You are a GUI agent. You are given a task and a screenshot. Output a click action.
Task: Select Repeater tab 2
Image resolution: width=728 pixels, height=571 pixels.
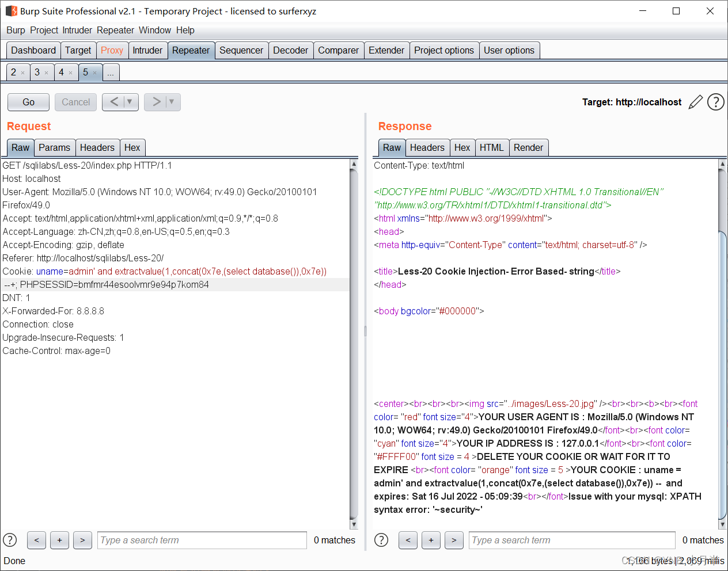(13, 72)
